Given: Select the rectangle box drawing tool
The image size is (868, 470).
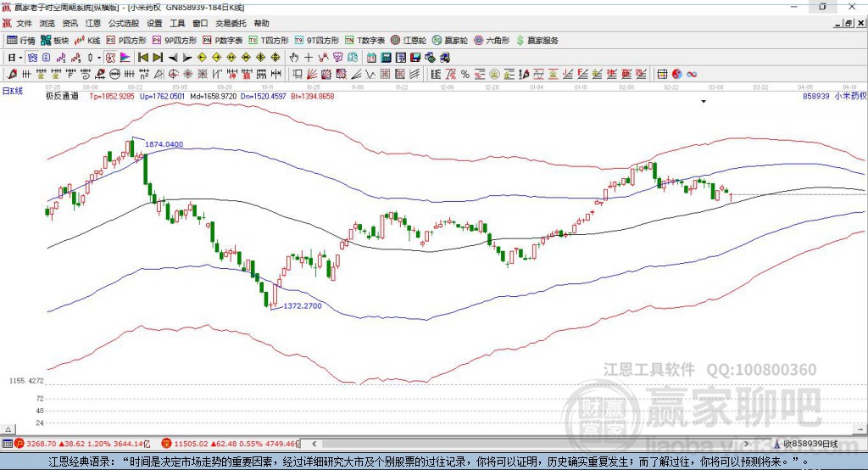Looking at the screenshot, I should [298, 75].
